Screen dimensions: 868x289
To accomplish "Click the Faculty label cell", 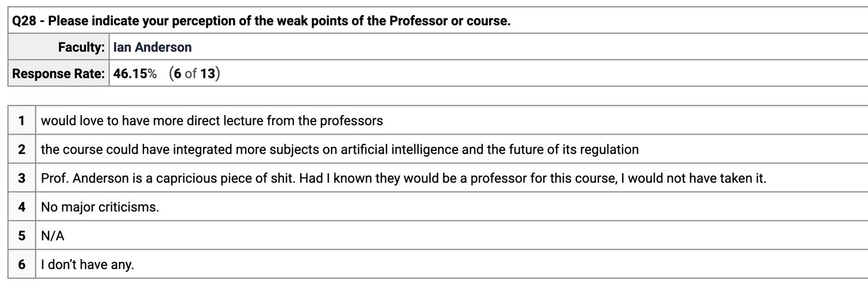I will (x=81, y=48).
